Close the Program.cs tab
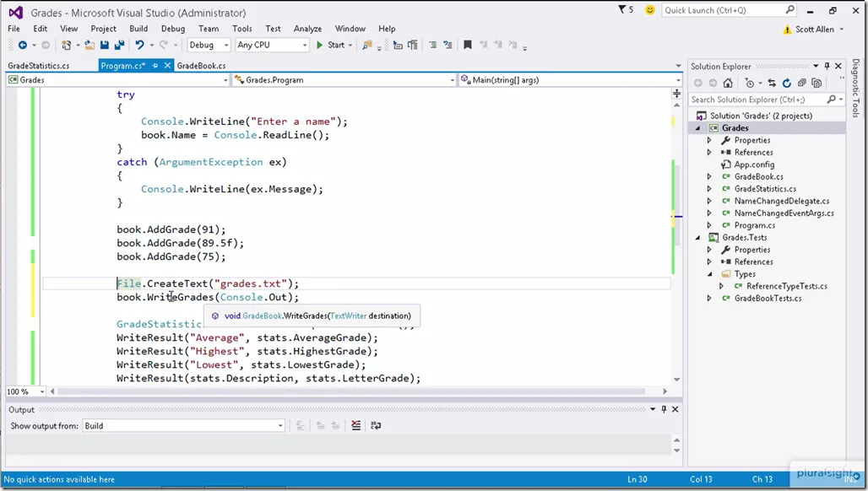868x491 pixels. coord(167,65)
